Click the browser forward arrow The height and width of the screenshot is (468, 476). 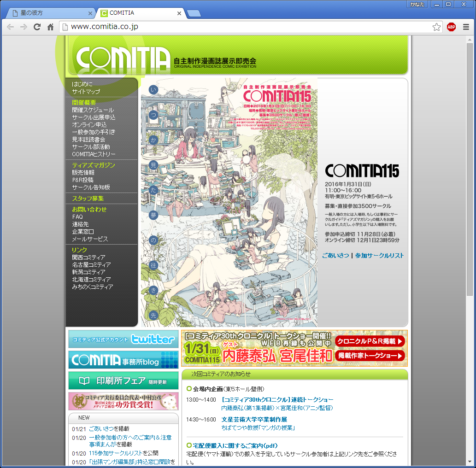pyautogui.click(x=24, y=27)
